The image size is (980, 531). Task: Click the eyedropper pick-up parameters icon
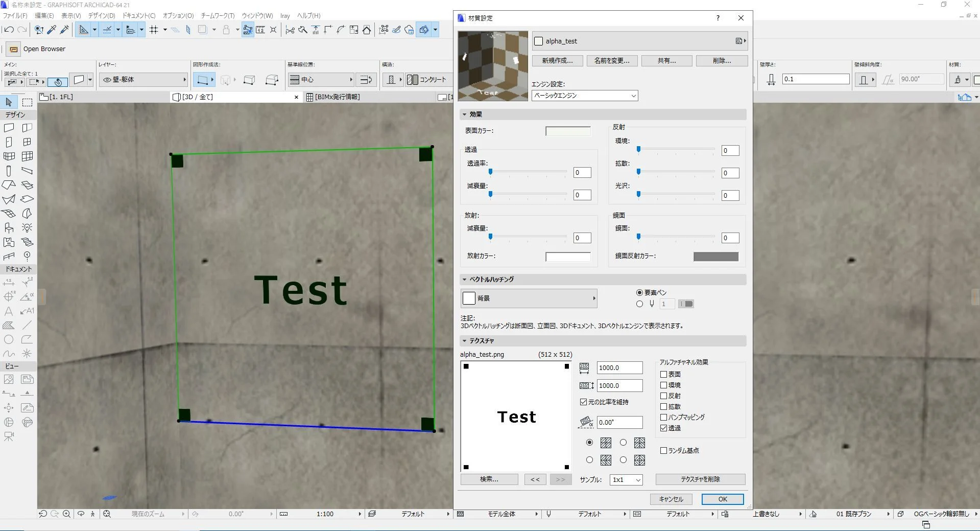pyautogui.click(x=52, y=30)
